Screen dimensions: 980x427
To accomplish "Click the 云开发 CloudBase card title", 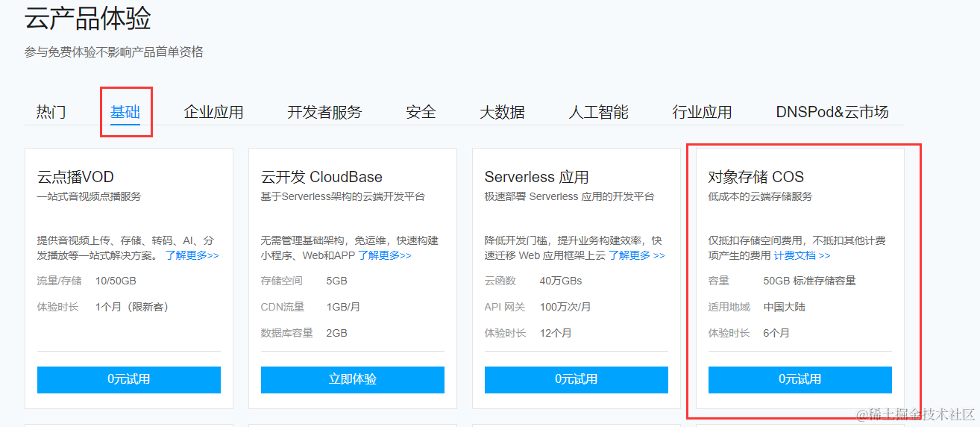I will click(x=321, y=177).
